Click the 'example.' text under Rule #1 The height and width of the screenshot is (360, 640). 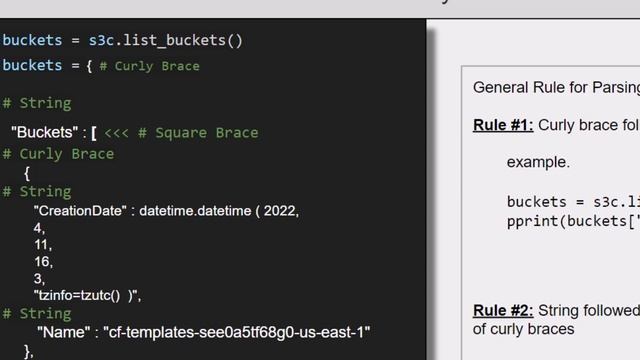point(538,162)
